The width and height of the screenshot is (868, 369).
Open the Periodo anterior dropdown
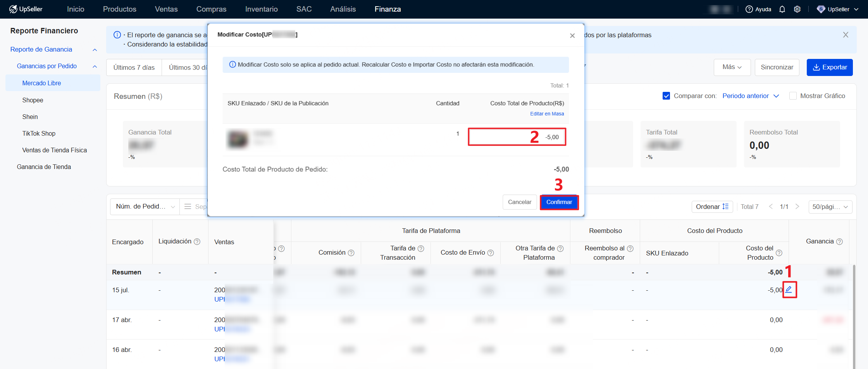[x=750, y=96]
